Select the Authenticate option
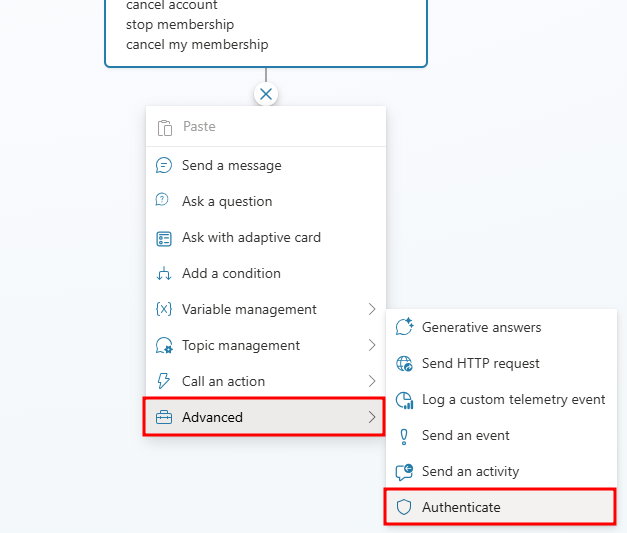Screen dimensions: 627x533 500,507
